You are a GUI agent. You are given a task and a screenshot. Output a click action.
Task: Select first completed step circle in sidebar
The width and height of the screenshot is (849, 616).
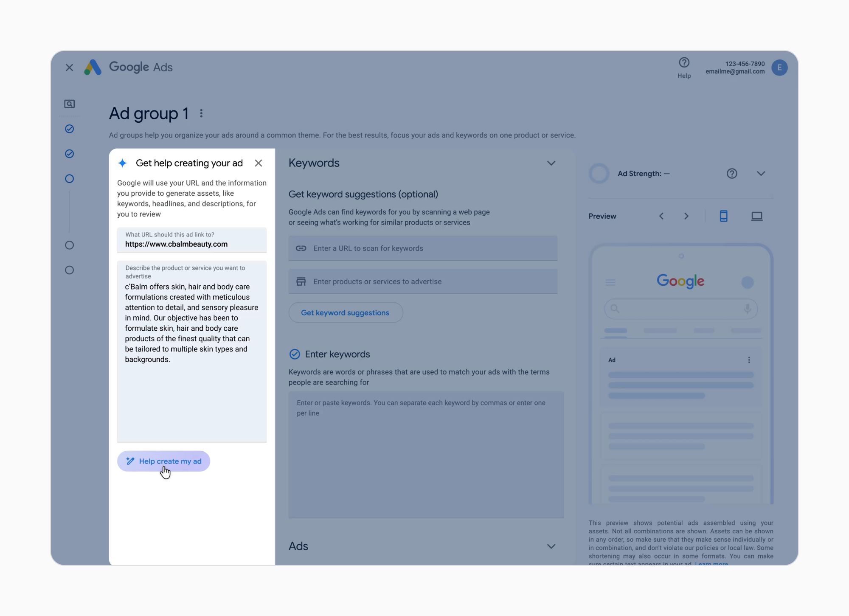[x=70, y=129]
